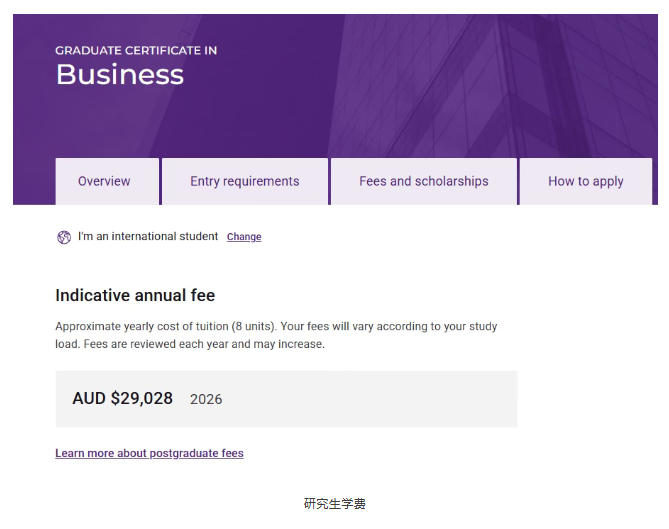Click the 2026 year label
This screenshot has height=529, width=669.
coord(206,399)
